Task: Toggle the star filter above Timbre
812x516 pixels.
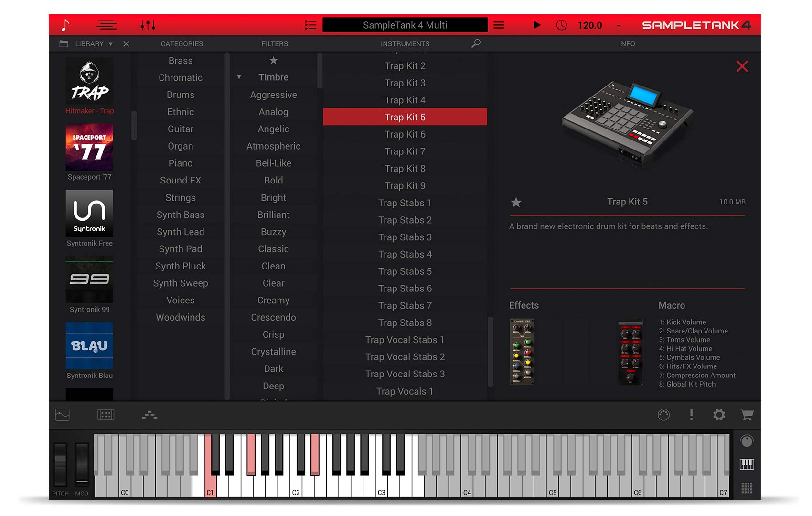Action: click(x=273, y=61)
